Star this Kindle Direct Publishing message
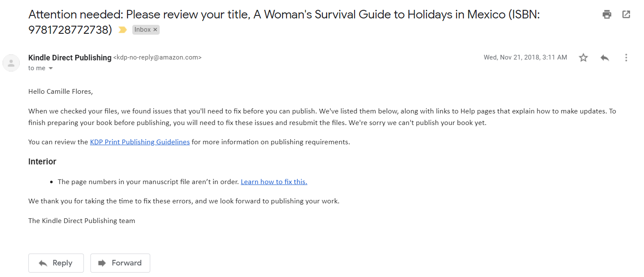 point(583,57)
